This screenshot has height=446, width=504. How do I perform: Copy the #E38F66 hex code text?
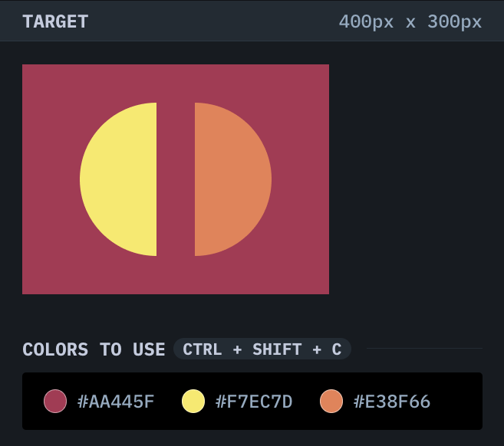point(391,402)
